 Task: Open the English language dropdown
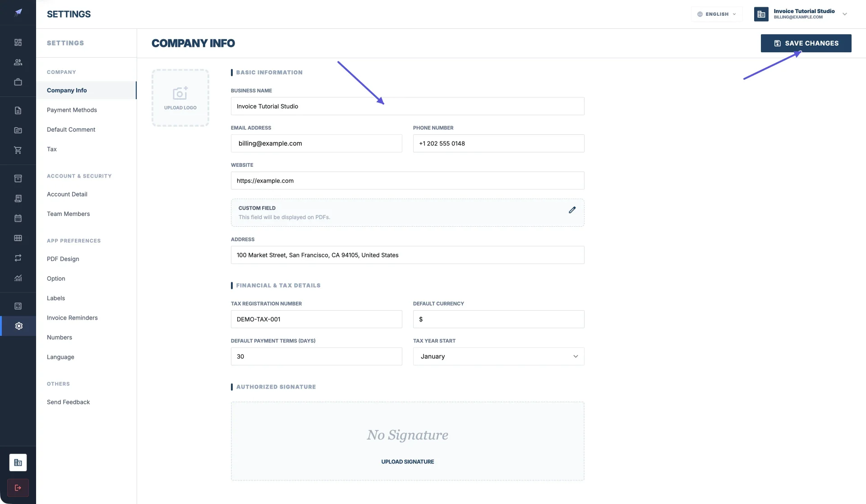[x=717, y=14]
